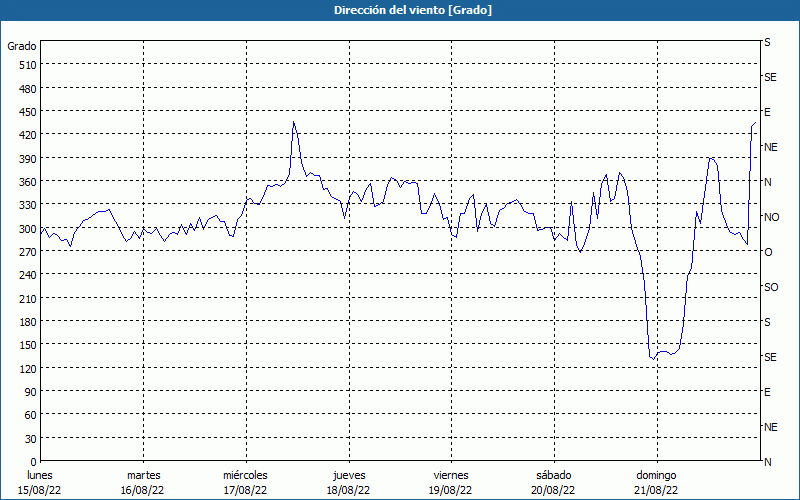Click the 30 value on the left axis
800x500 pixels.
pyautogui.click(x=31, y=439)
